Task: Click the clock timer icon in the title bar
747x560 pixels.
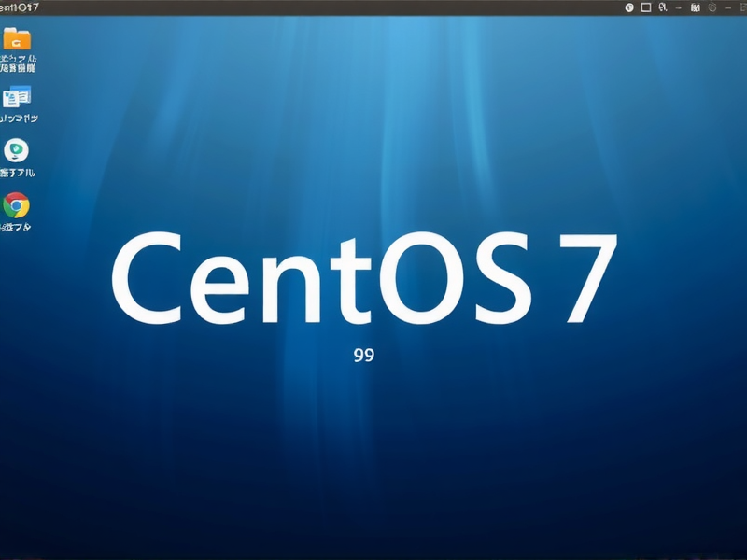Action: pos(713,7)
